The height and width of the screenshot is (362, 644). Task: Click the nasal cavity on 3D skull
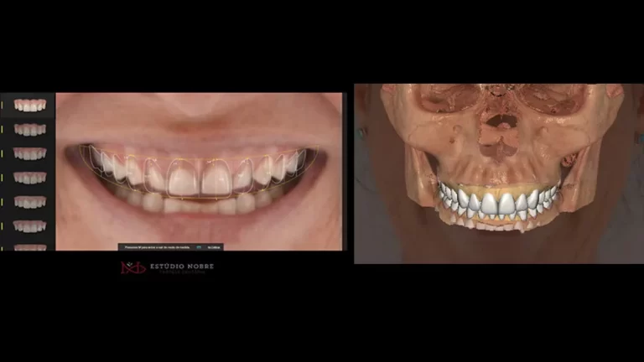click(x=501, y=125)
